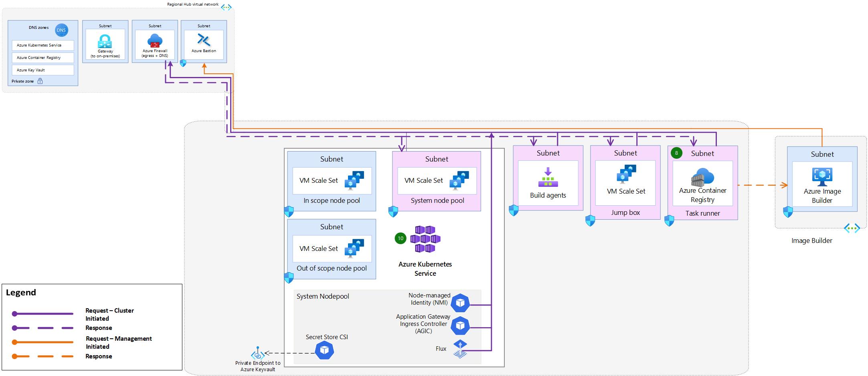Select the Out of scope node pool VM Scale Set icon
Image resolution: width=868 pixels, height=376 pixels.
pyautogui.click(x=355, y=248)
